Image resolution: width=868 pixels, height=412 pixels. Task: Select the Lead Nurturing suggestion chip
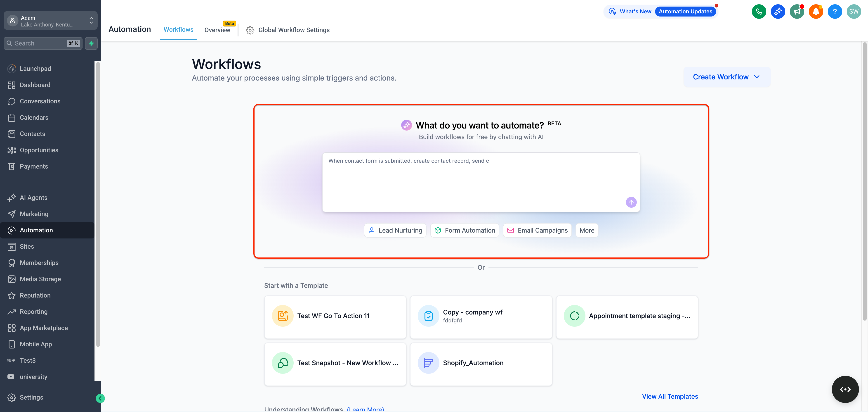pyautogui.click(x=395, y=231)
